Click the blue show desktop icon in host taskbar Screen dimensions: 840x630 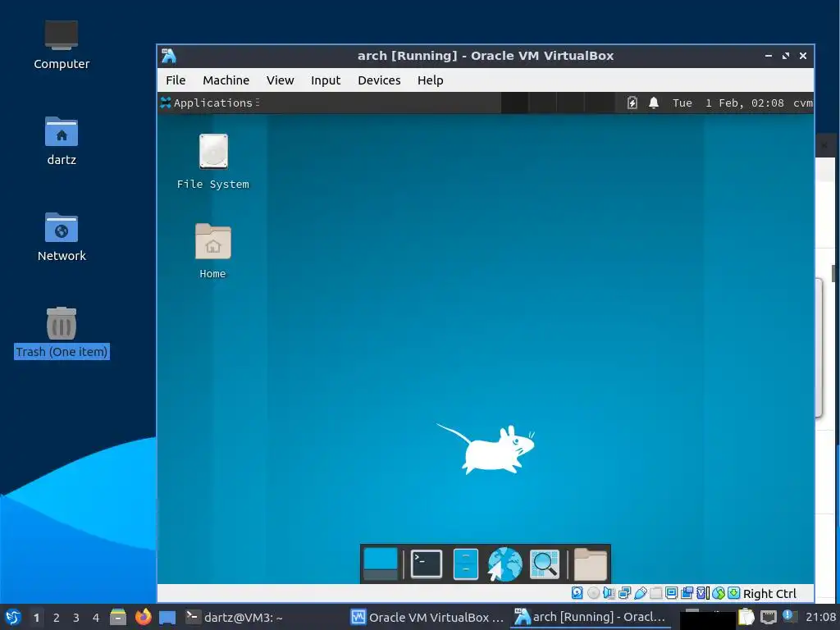click(167, 618)
